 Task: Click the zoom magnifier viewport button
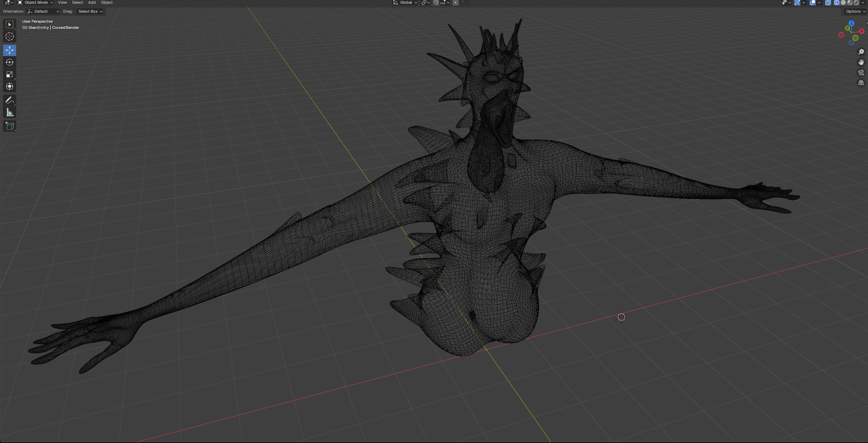point(861,52)
